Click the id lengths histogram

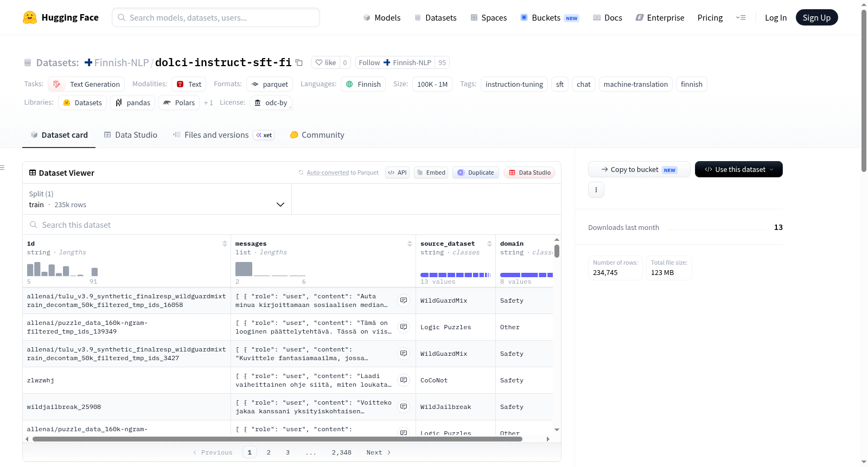(62, 269)
